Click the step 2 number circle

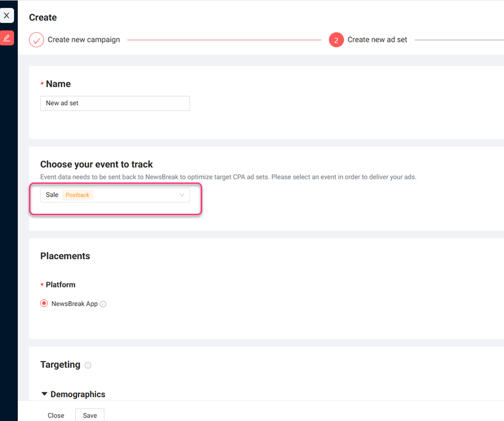(x=336, y=40)
